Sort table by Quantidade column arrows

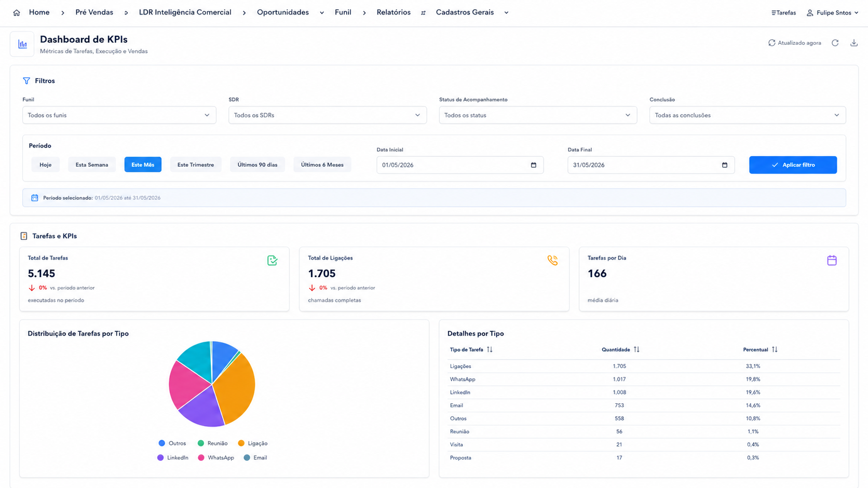[x=636, y=349]
